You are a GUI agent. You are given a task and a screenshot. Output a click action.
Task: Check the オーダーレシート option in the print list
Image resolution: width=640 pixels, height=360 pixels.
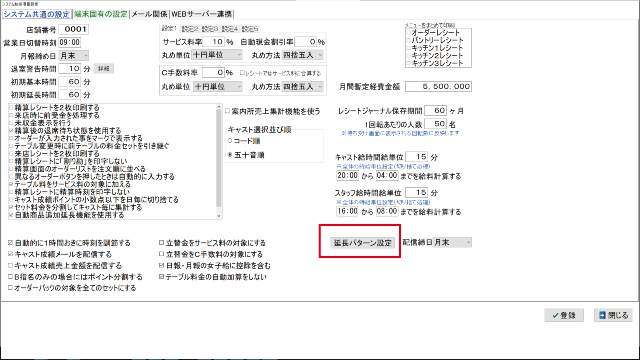click(x=409, y=33)
